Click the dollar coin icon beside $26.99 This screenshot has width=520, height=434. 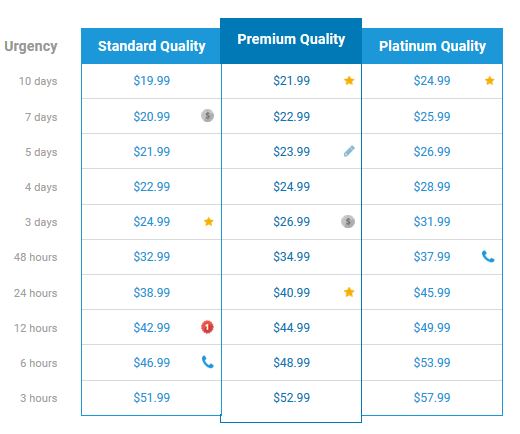click(x=348, y=221)
